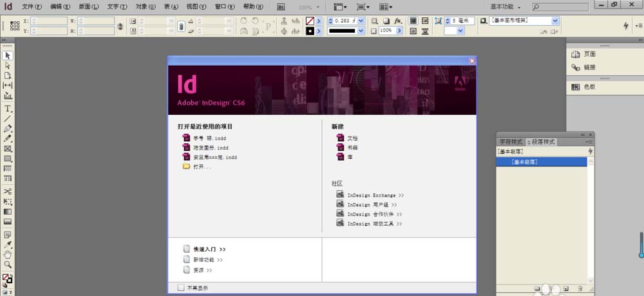The height and width of the screenshot is (296, 644).
Task: Select the Gap tool
Action: pyautogui.click(x=7, y=86)
